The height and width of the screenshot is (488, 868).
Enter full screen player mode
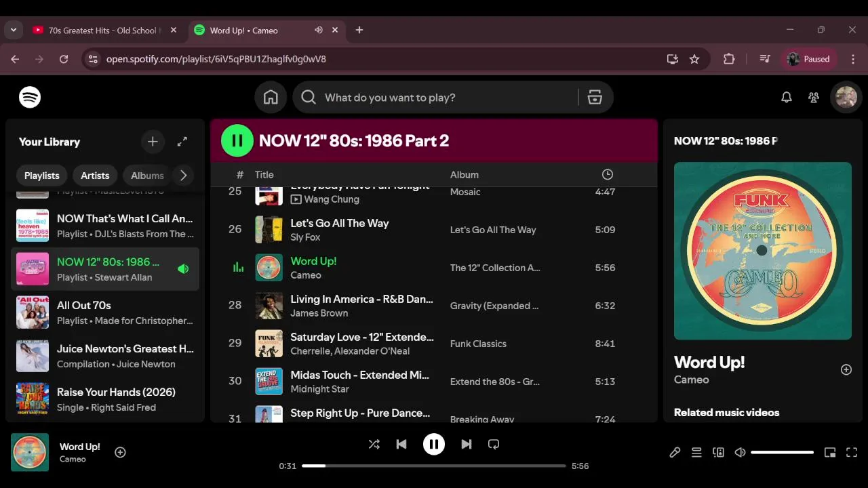[x=852, y=452]
